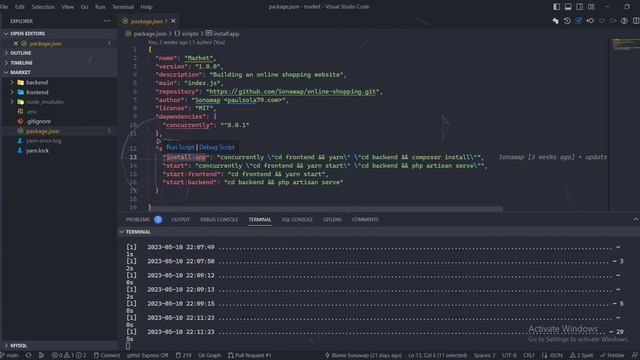Click the Open Changes compare icon in editor toolbar

click(556, 21)
